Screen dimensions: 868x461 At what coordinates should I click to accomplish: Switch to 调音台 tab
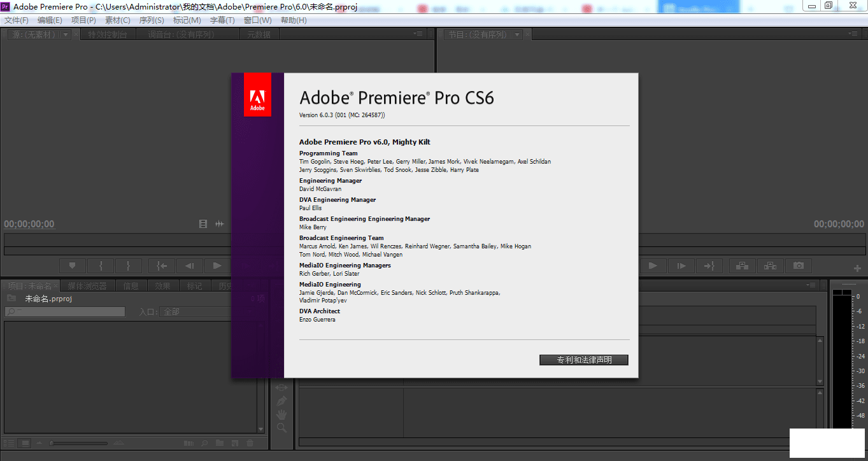[188, 34]
